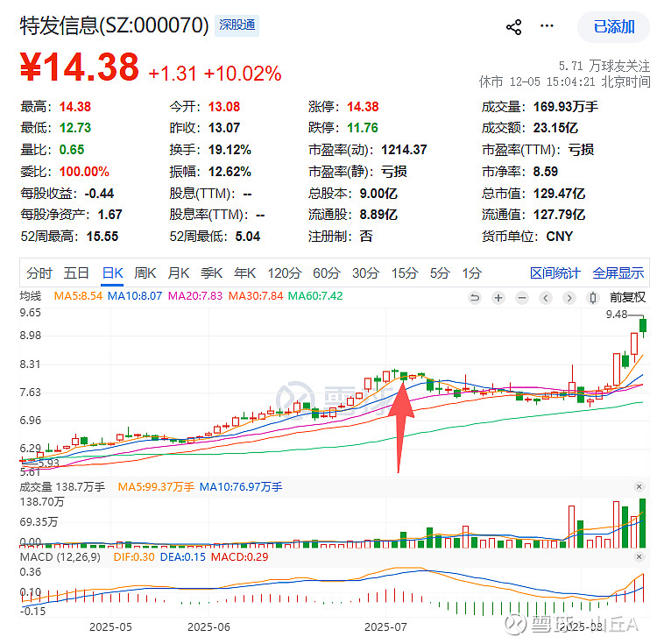Click the DIF:0.30 value

point(134,557)
